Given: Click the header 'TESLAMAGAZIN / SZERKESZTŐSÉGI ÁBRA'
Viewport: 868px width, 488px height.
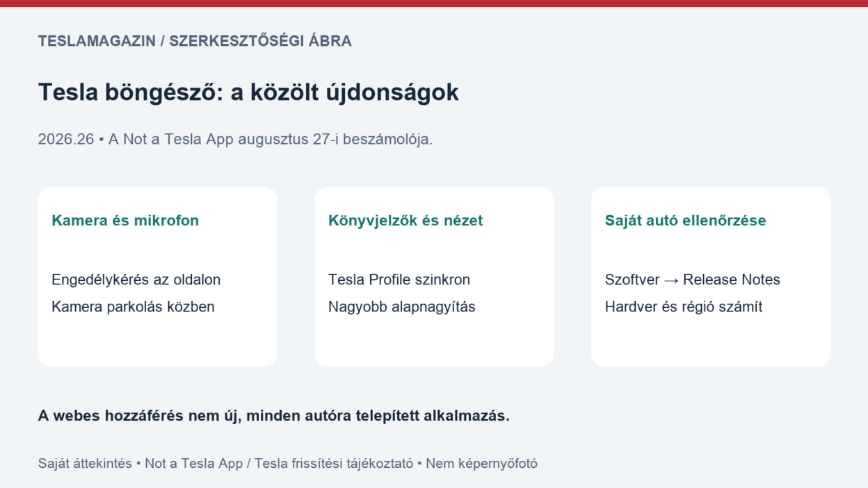Looking at the screenshot, I should tap(195, 41).
